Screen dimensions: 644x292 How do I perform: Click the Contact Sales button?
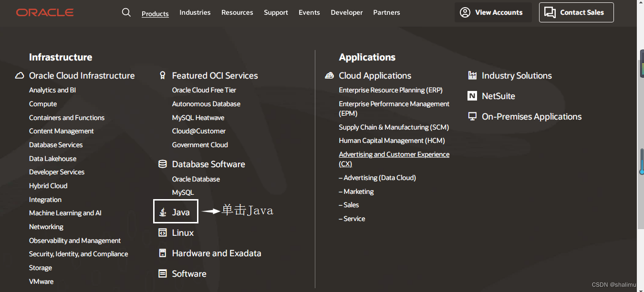coord(576,12)
